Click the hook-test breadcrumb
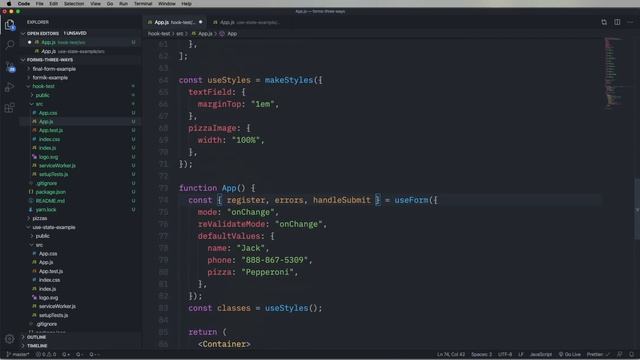The width and height of the screenshot is (640, 360). coord(159,34)
